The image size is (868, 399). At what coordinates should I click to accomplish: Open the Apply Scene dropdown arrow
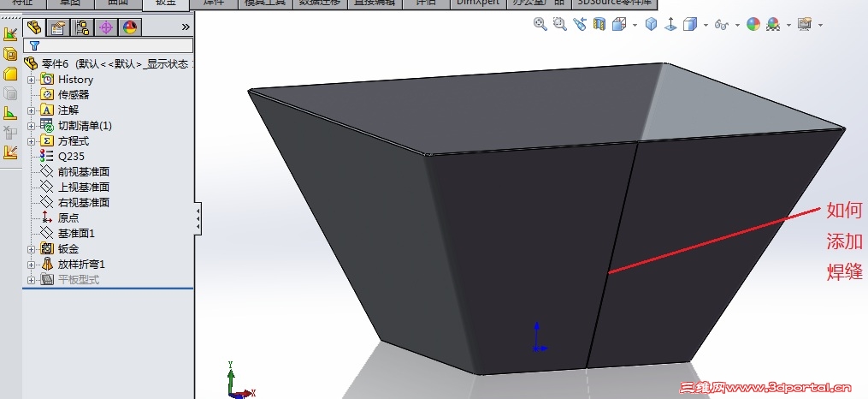pyautogui.click(x=788, y=25)
